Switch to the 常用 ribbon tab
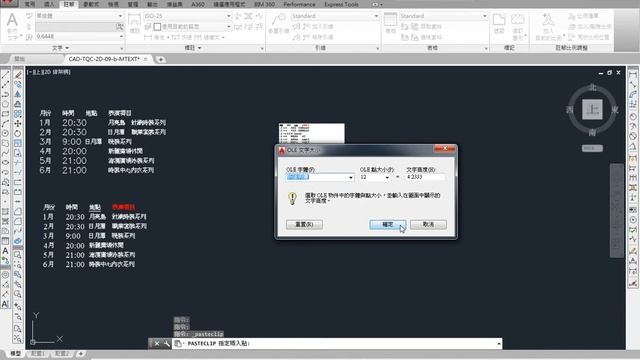 pyautogui.click(x=29, y=4)
